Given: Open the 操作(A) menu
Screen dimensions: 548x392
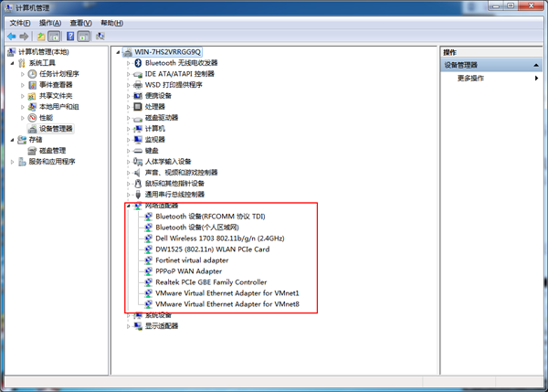Looking at the screenshot, I should [x=50, y=23].
